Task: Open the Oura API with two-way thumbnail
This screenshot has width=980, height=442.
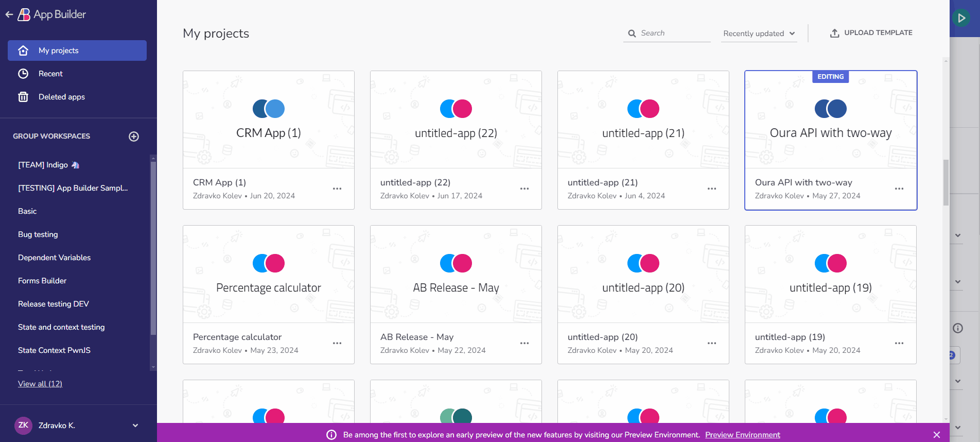Action: pyautogui.click(x=831, y=120)
